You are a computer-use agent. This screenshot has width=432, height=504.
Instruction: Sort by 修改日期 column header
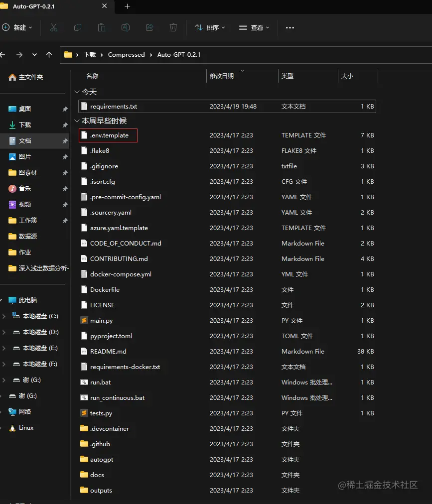[222, 76]
